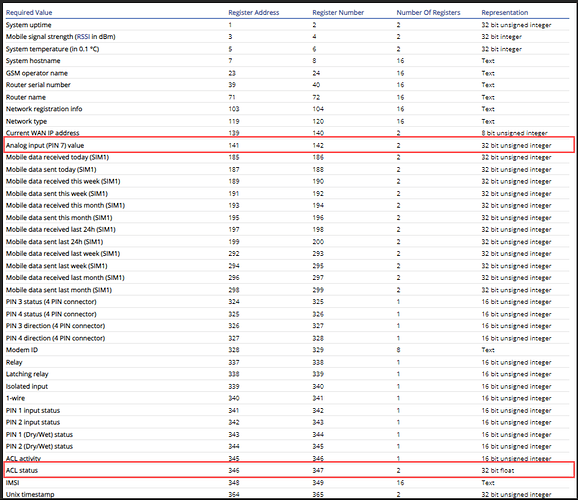The width and height of the screenshot is (578, 500).
Task: Click the RSSI link in signal strength row
Action: click(x=83, y=37)
